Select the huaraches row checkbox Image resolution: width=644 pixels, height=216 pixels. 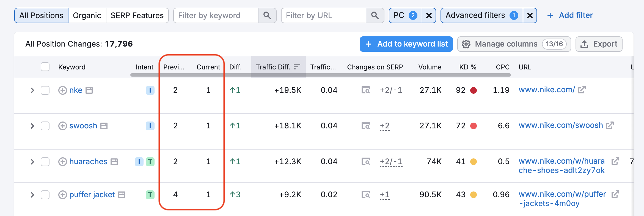pos(45,162)
